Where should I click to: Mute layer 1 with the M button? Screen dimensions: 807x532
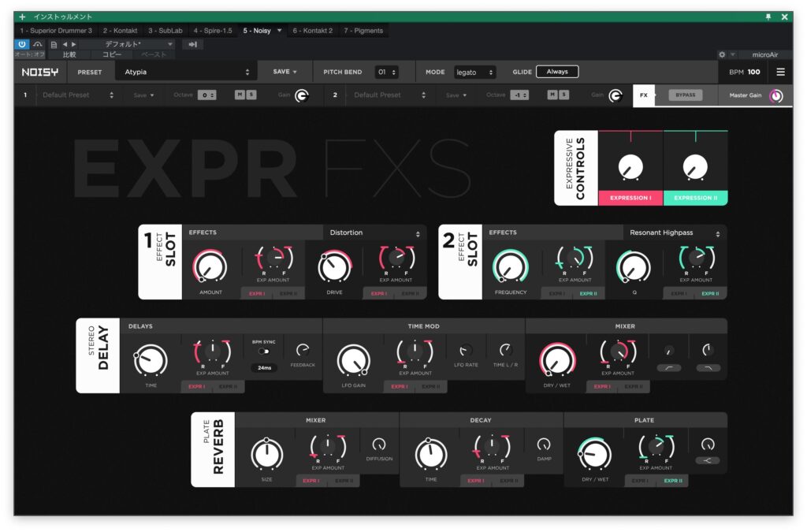coord(240,95)
